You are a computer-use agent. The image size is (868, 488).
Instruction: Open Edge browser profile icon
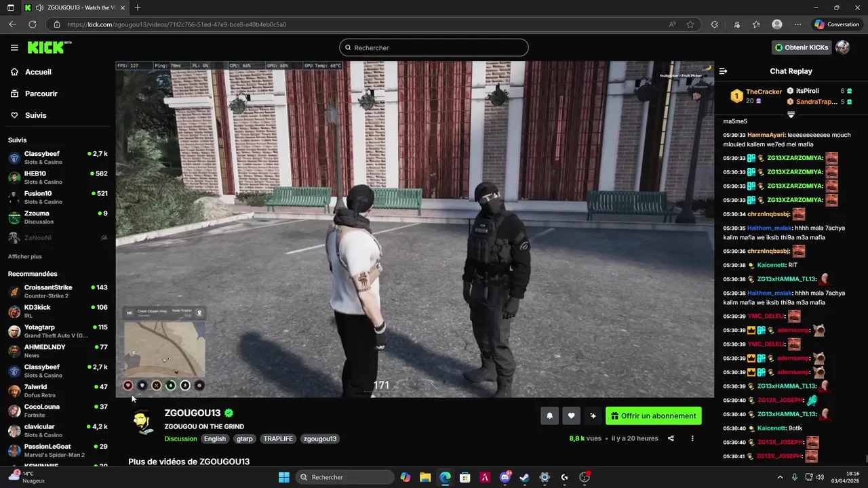coord(777,24)
